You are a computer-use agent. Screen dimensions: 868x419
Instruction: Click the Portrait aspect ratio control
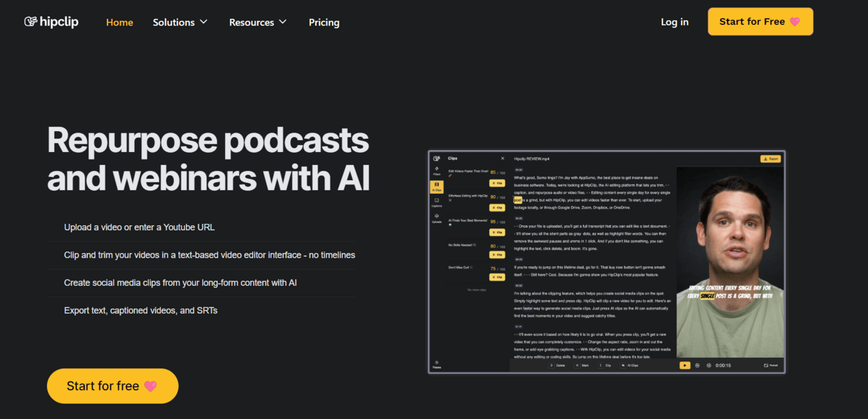click(771, 365)
